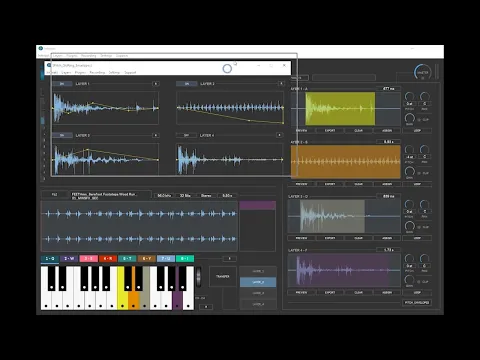
Task: Toggle Layer 3 ON button in envelope window
Action: [62, 135]
